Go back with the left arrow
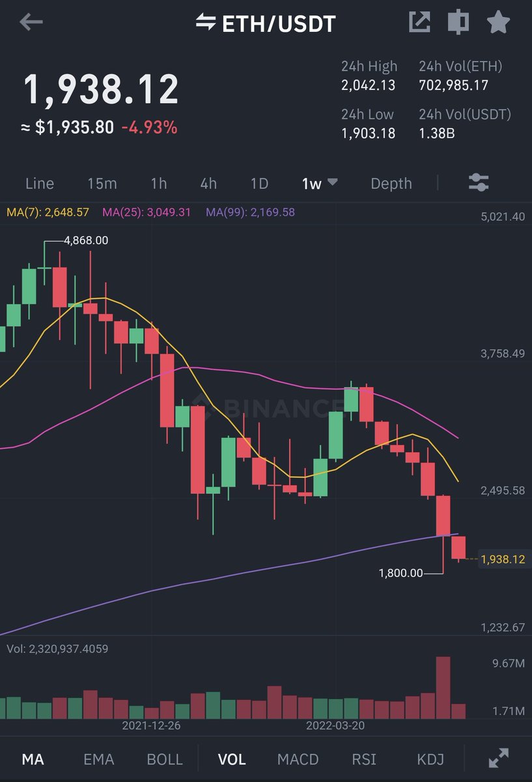532x782 pixels. (x=31, y=22)
